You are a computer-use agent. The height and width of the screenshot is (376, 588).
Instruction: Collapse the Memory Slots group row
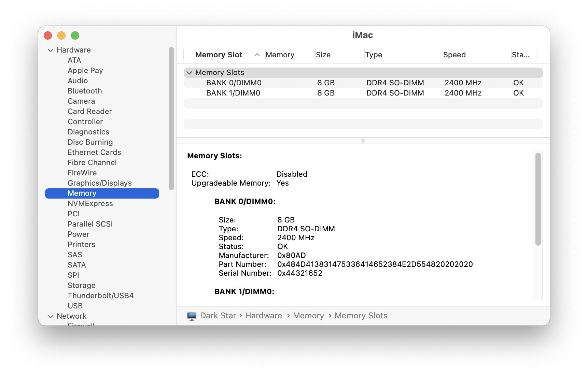(x=189, y=73)
